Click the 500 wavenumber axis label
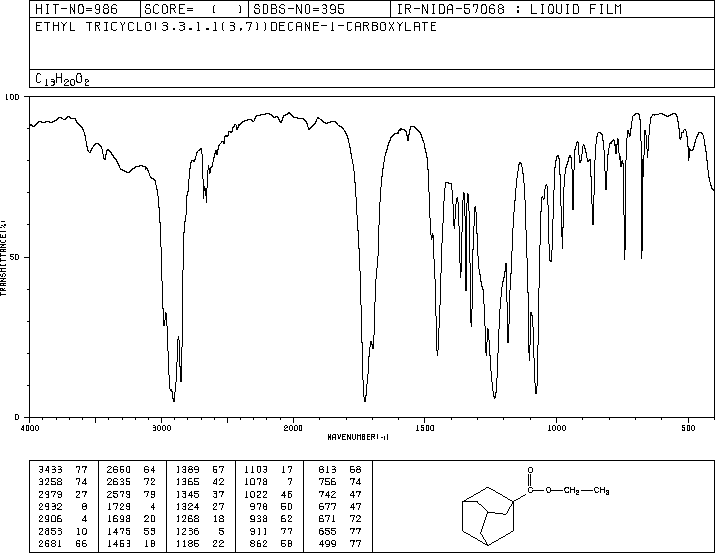715x553 pixels. [688, 428]
